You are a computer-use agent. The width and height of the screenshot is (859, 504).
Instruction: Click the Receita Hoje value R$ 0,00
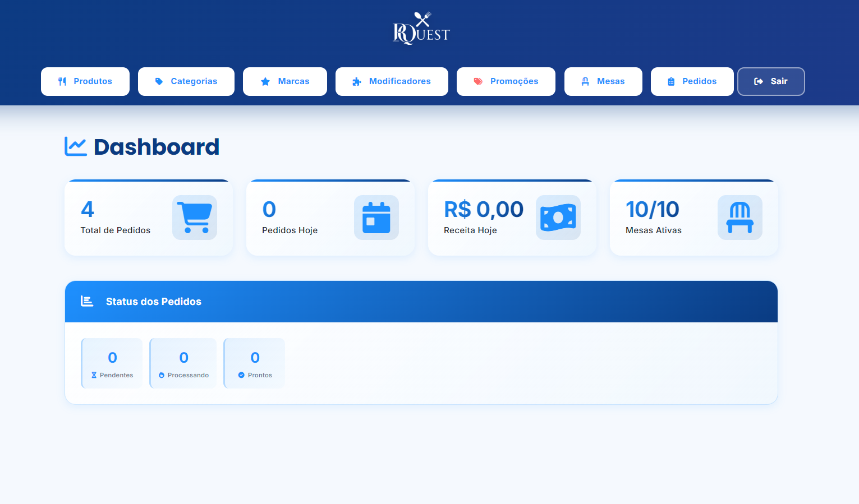484,210
